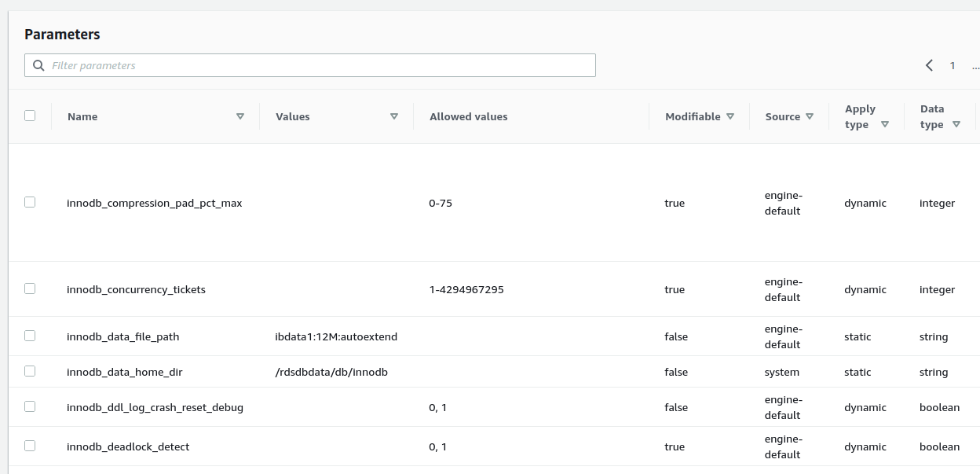Click the previous page chevron icon
Image resolution: width=980 pixels, height=474 pixels.
929,65
